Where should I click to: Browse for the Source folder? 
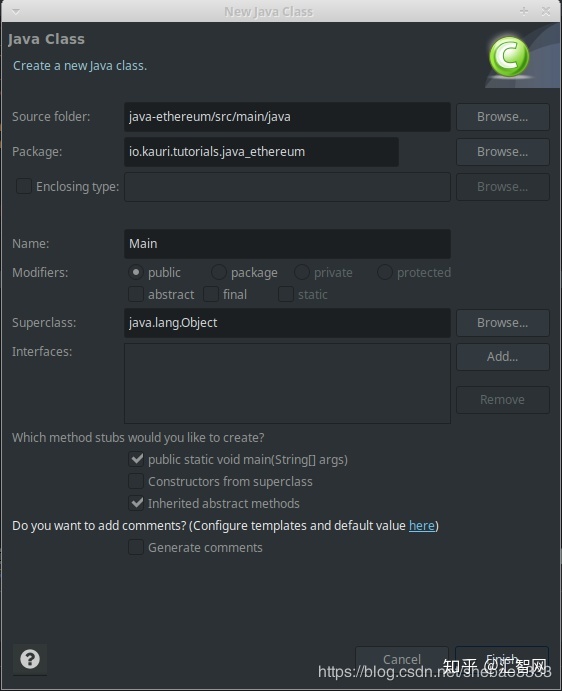point(502,117)
